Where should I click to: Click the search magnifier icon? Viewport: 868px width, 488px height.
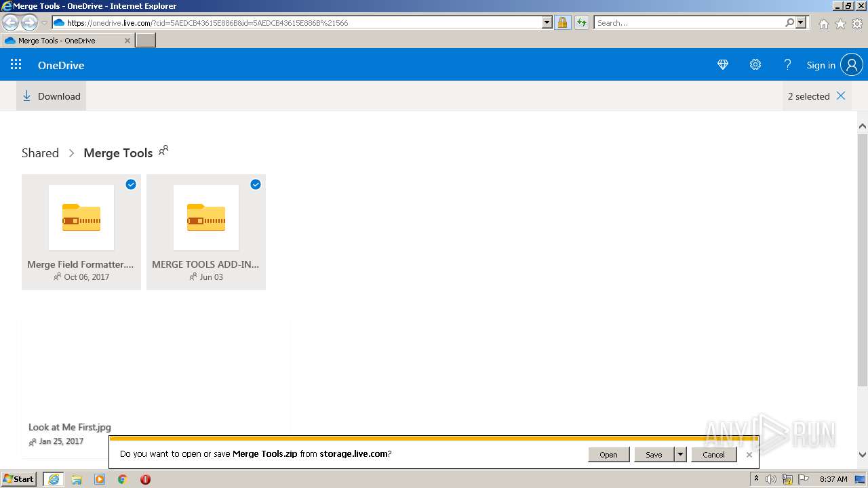point(789,22)
